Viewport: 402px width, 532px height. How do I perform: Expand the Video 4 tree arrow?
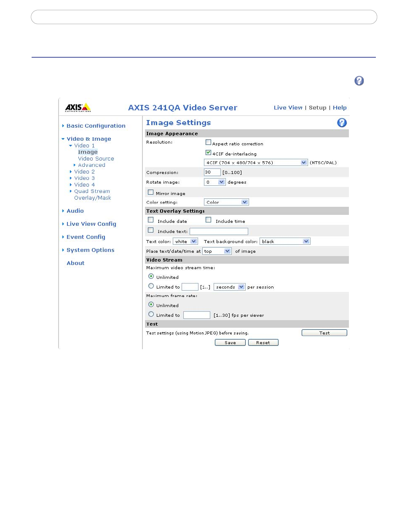point(71,184)
